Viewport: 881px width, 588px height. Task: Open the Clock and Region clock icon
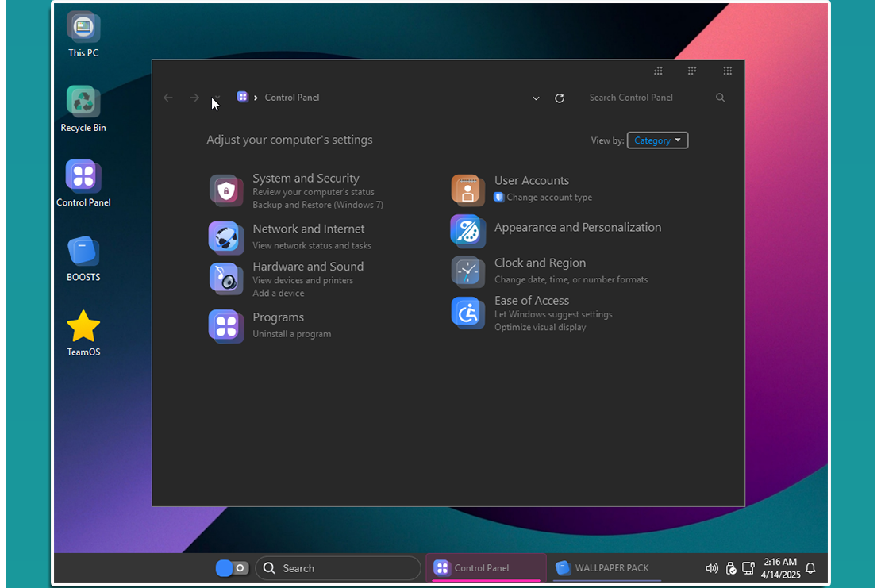pos(467,271)
